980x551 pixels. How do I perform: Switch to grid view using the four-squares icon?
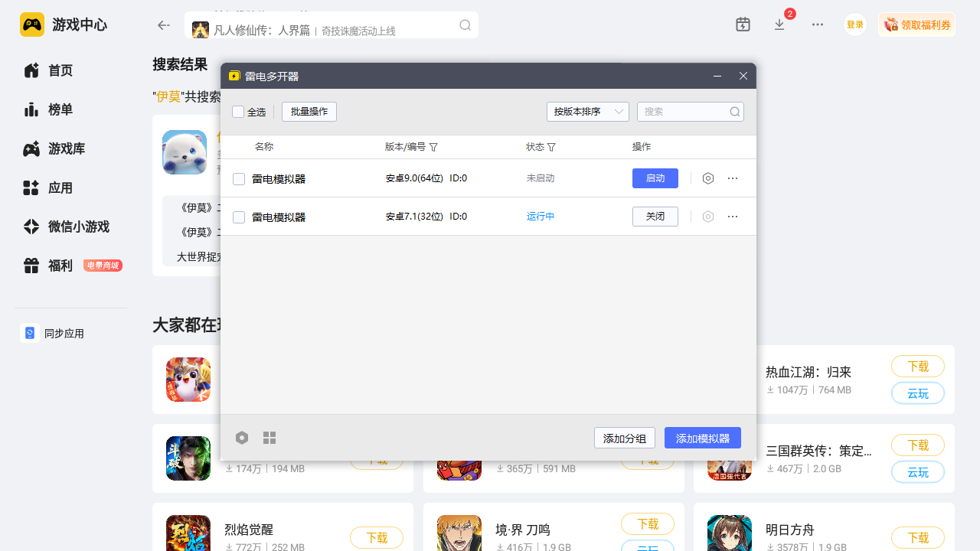coord(269,438)
